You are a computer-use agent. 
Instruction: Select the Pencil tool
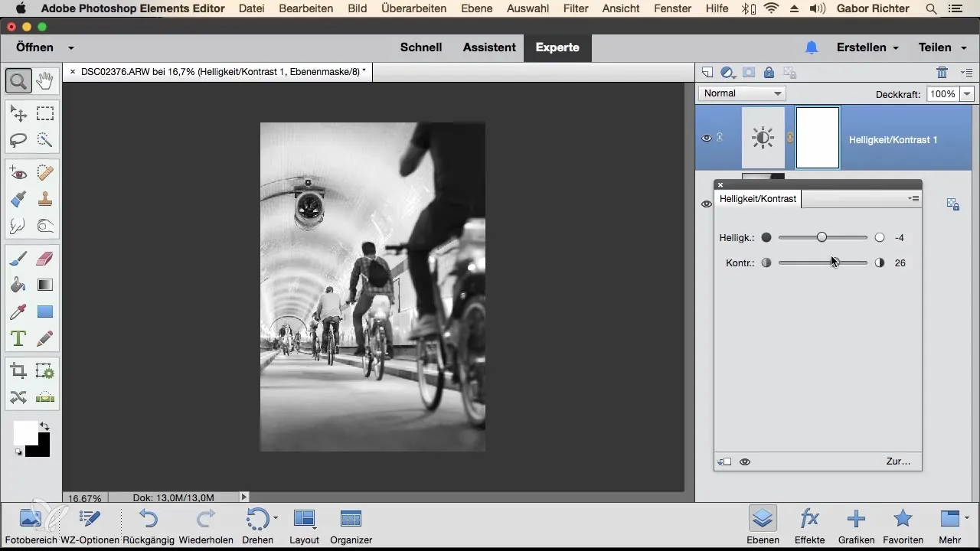click(45, 337)
